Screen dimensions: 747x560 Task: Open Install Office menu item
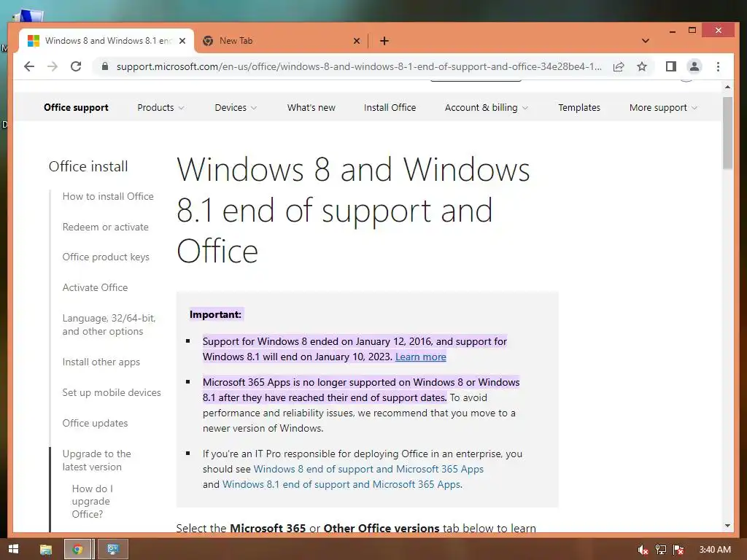pos(390,108)
